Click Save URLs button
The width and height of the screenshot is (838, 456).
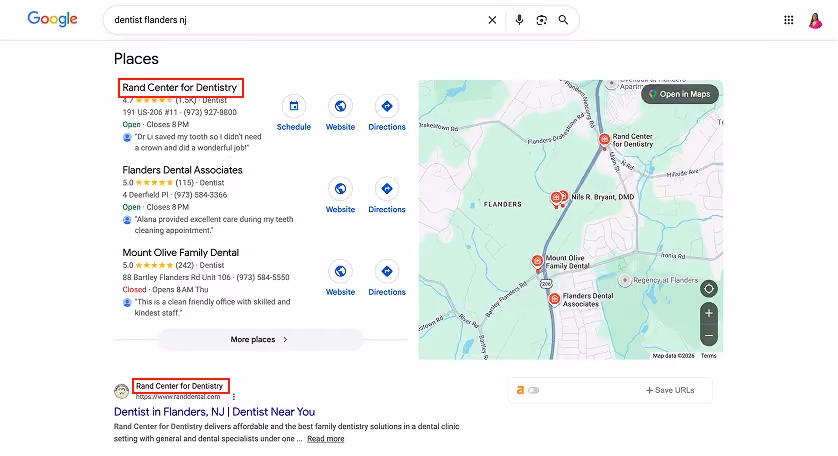pyautogui.click(x=670, y=390)
